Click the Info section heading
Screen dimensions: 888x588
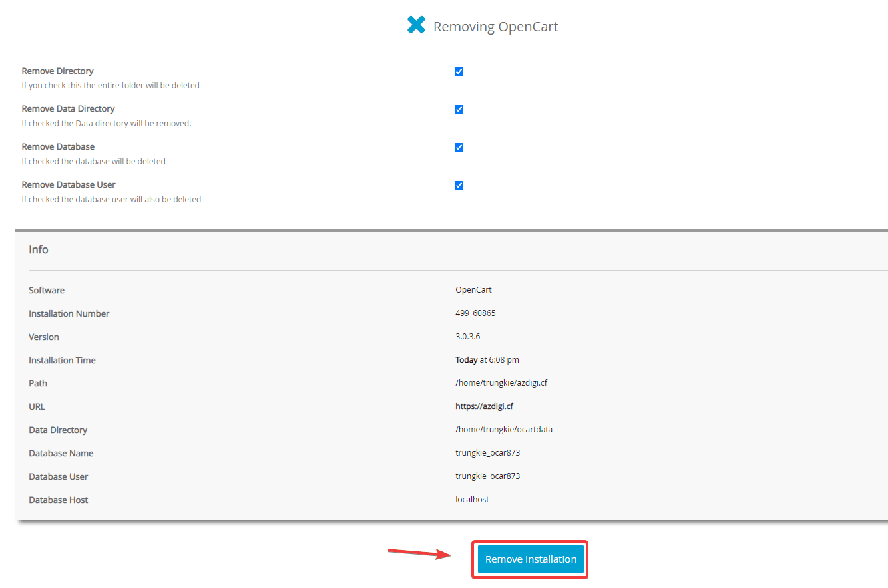[x=39, y=250]
